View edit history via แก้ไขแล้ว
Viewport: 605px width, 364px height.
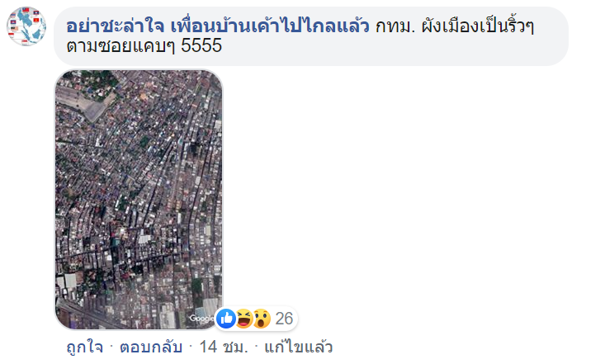298,347
